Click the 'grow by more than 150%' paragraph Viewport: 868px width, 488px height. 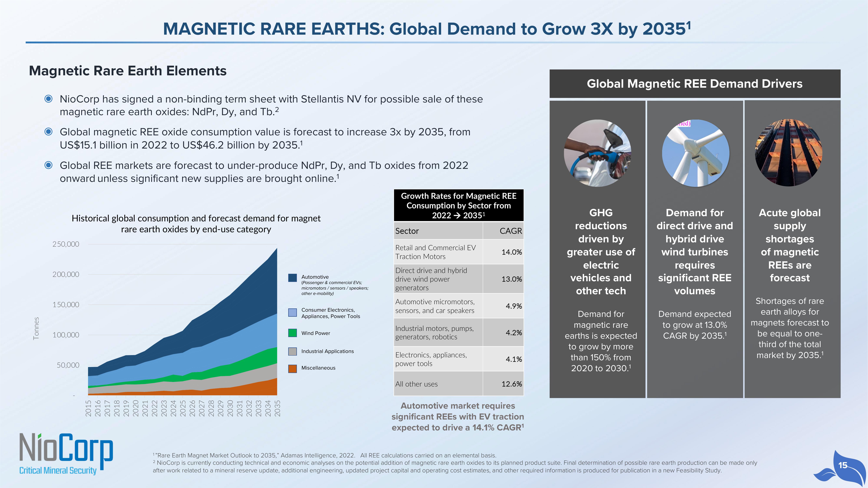coord(601,341)
